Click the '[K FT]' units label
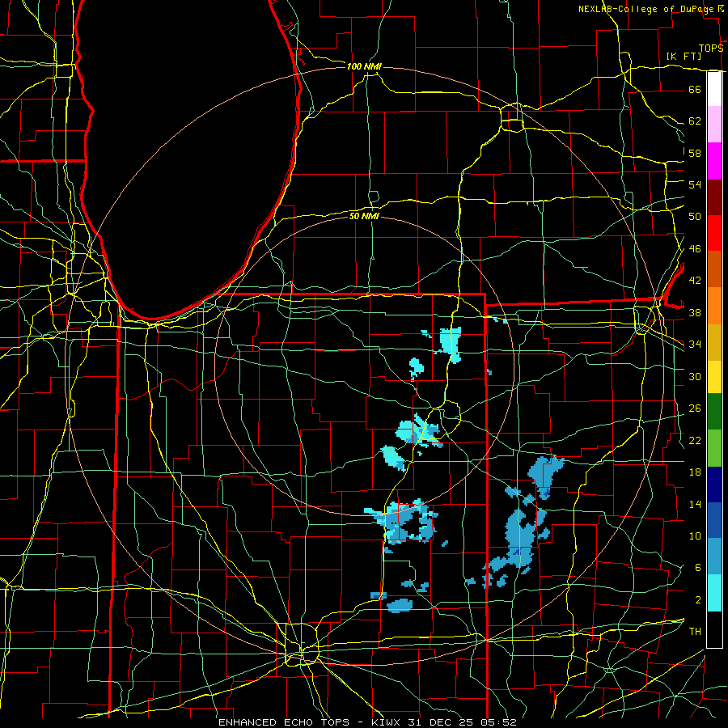 pyautogui.click(x=684, y=56)
